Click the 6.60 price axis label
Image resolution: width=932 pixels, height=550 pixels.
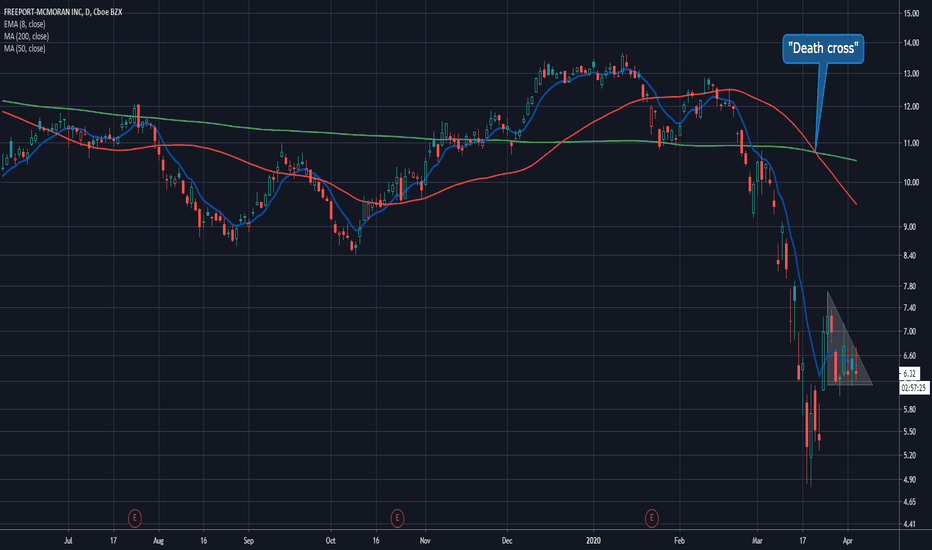tap(909, 356)
